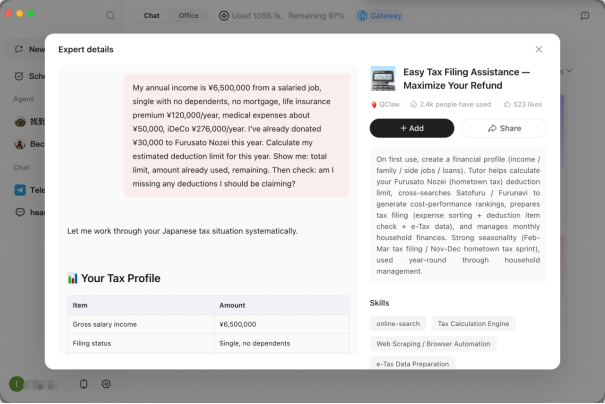The image size is (605, 404).
Task: Open the Telegram chat icon
Action: pos(20,190)
